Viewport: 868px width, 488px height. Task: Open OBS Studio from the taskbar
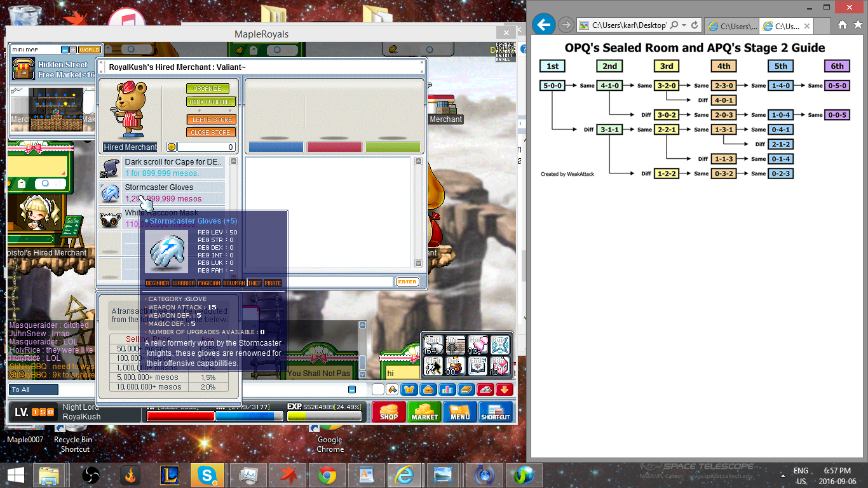(x=90, y=475)
